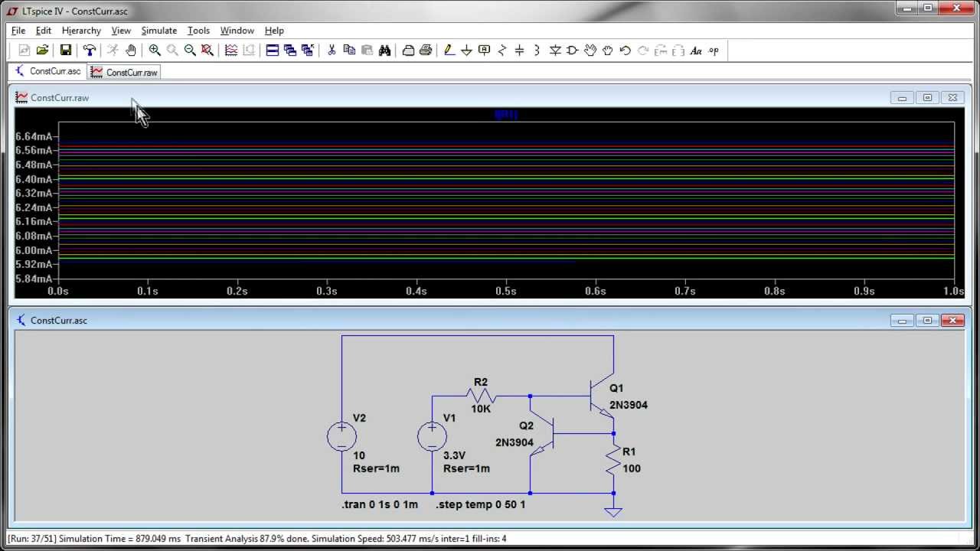The image size is (980, 551).
Task: Click the 0.5s time axis label
Action: (x=506, y=291)
